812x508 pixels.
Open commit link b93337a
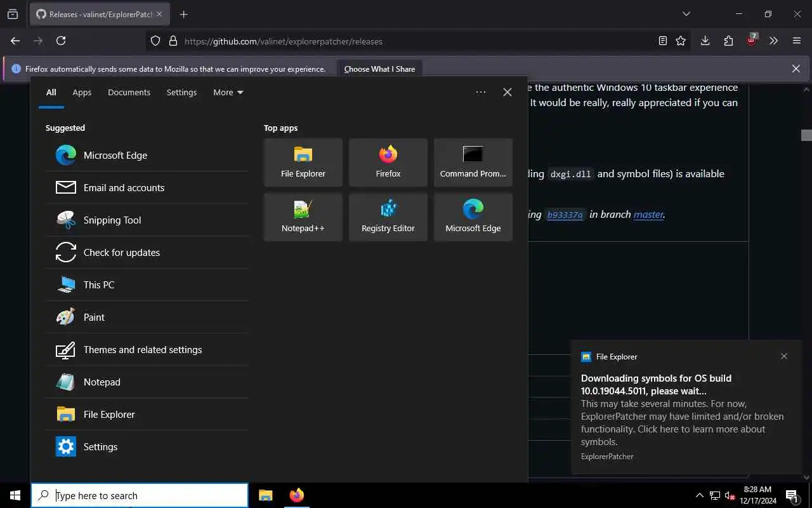pos(565,215)
